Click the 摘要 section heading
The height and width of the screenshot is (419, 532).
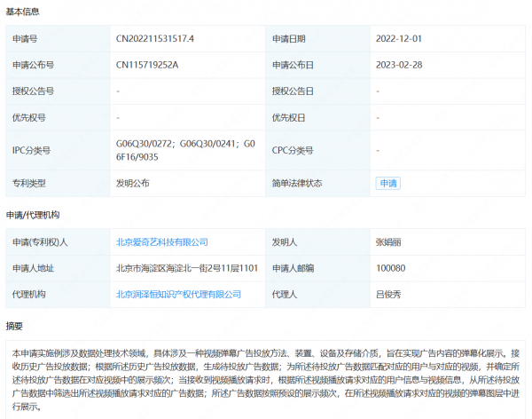14,326
